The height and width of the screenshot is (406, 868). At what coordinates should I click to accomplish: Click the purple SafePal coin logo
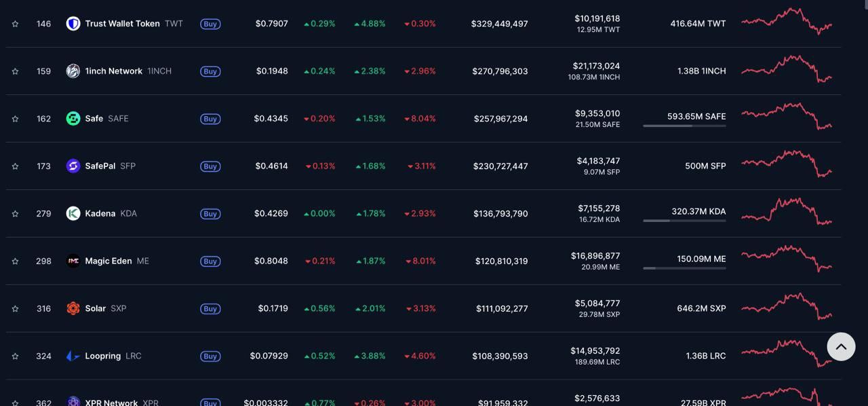pos(73,166)
